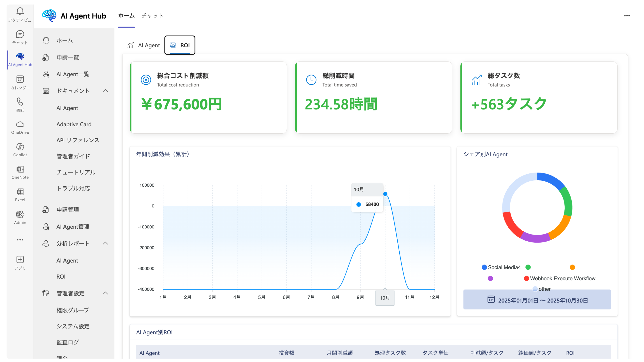Collapse the 管理者設定 section chevron

pos(105,293)
